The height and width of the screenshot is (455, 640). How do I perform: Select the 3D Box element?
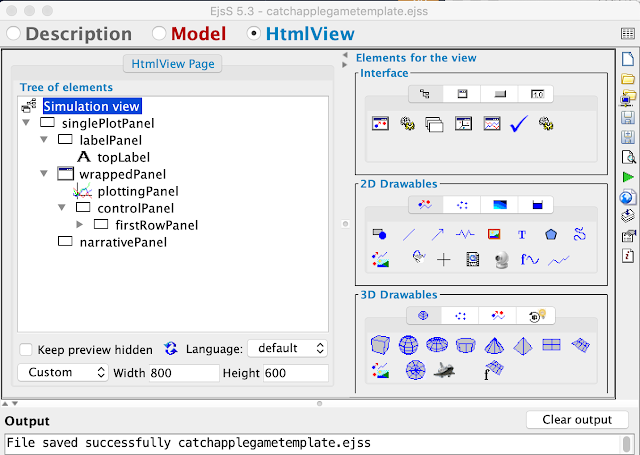point(380,345)
